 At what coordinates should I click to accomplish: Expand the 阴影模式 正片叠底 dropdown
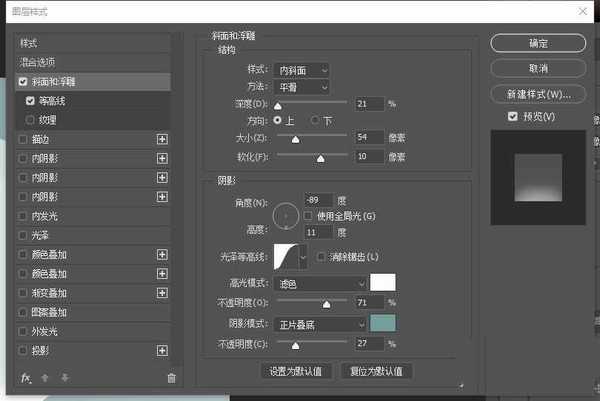(320, 324)
